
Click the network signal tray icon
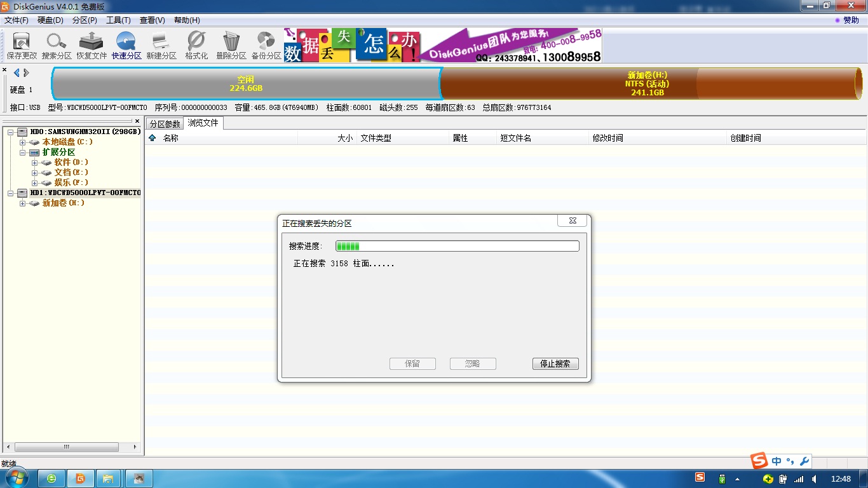[x=799, y=478]
